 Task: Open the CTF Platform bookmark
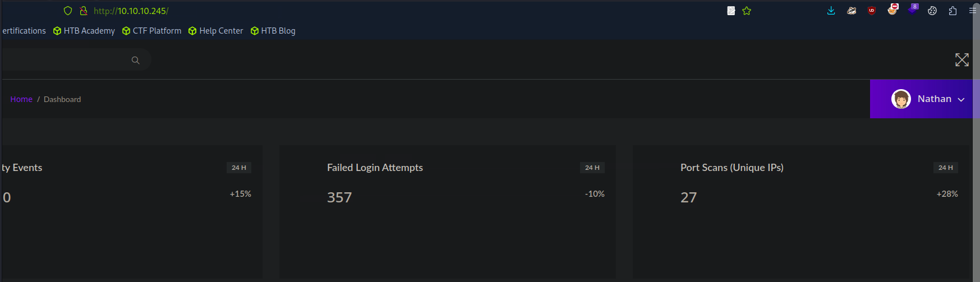click(152, 31)
